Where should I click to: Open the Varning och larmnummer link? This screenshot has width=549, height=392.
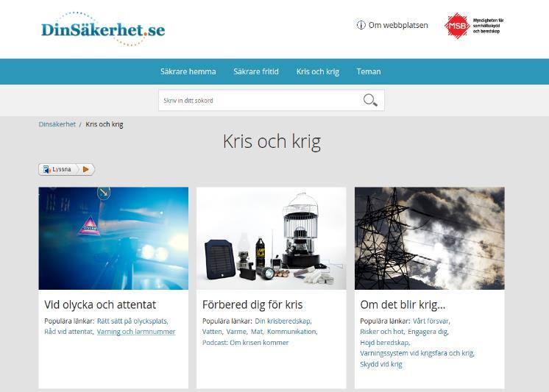coord(136,332)
